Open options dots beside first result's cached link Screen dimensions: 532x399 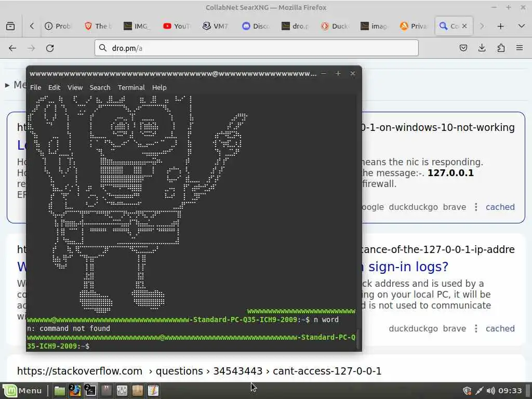[476, 207]
